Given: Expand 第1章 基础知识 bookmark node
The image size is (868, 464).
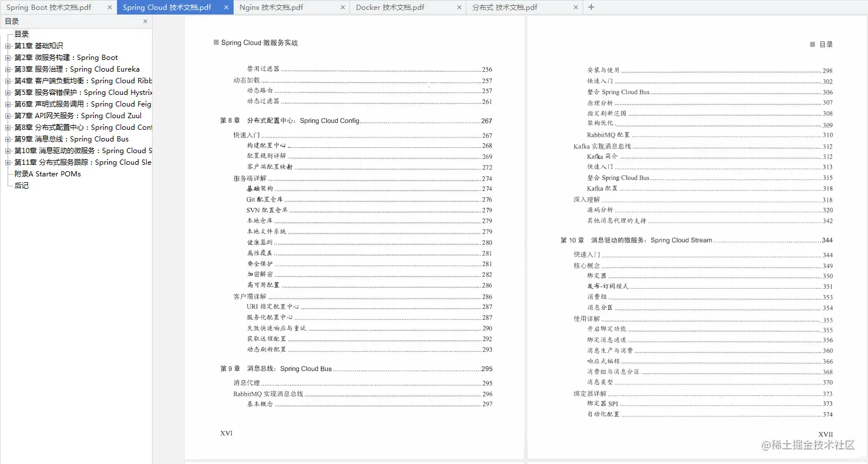Looking at the screenshot, I should coord(8,46).
